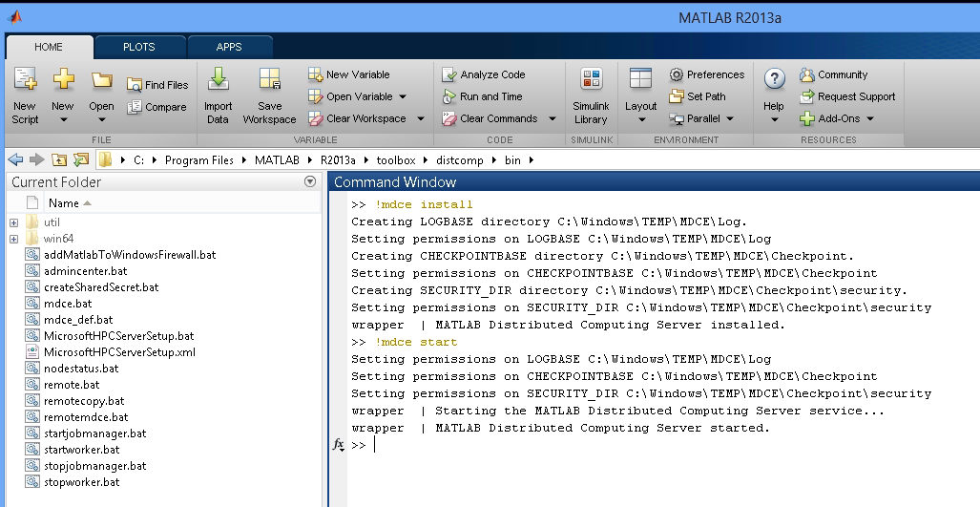Click Compare files

[x=157, y=107]
